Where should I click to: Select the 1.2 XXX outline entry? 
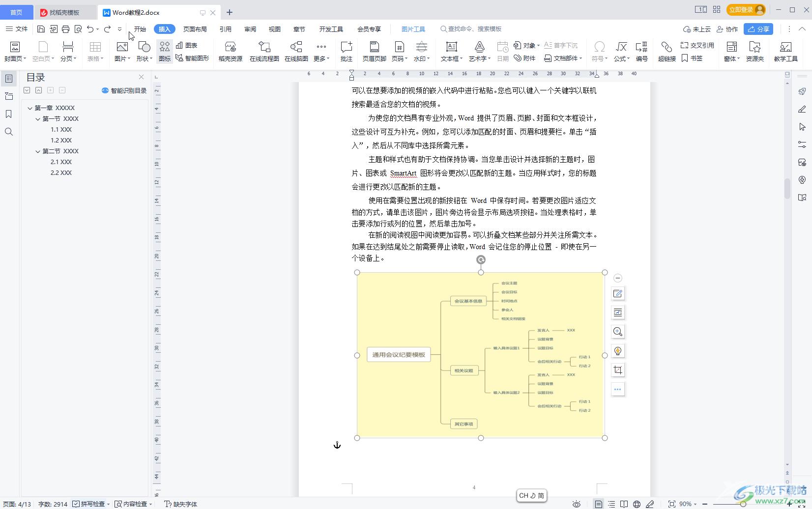(x=61, y=140)
